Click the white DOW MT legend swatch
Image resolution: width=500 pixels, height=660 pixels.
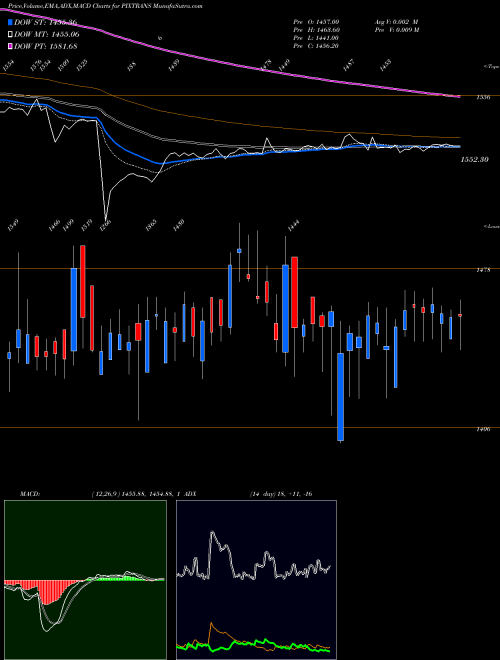10,34
